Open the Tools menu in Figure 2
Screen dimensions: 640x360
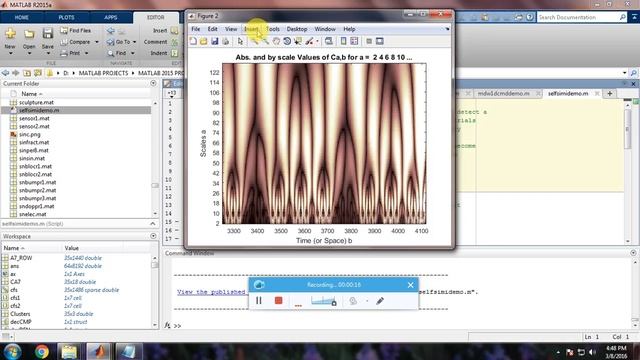(x=273, y=29)
